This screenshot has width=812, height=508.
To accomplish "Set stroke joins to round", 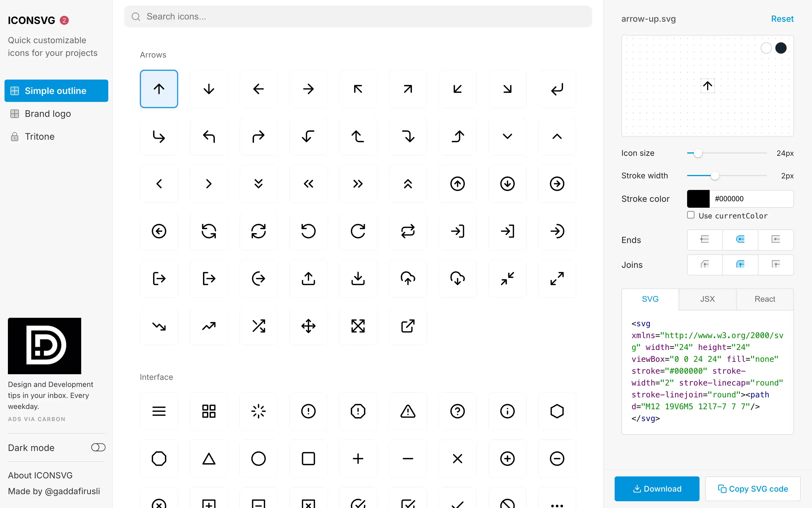I will click(740, 264).
